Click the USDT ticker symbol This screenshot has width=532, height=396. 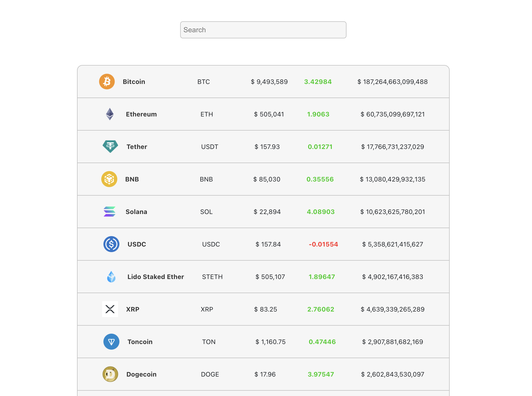pyautogui.click(x=209, y=147)
